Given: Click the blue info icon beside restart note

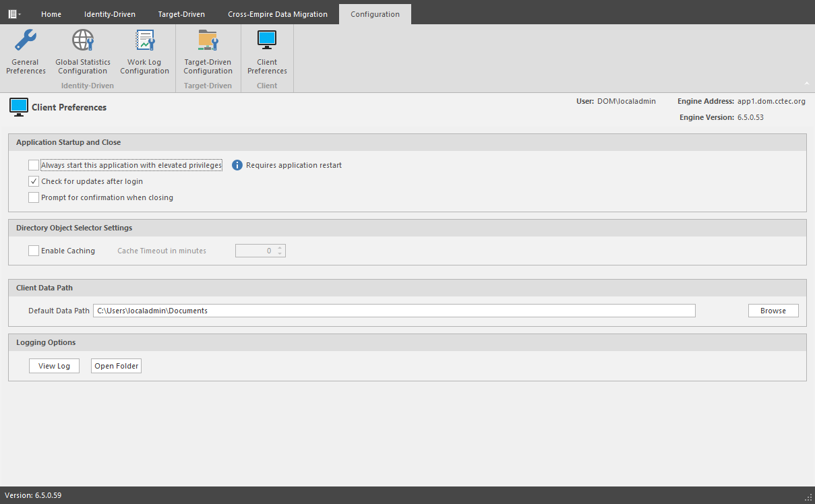Looking at the screenshot, I should tap(237, 165).
